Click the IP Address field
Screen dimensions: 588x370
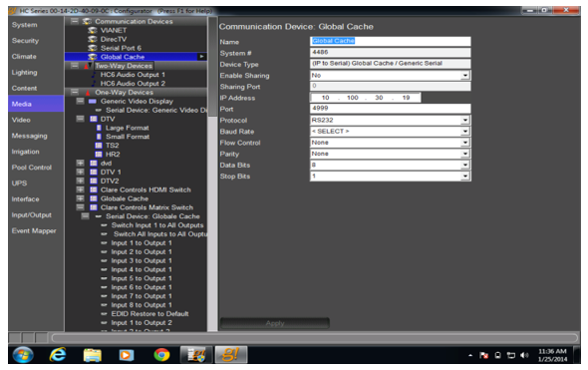[x=366, y=98]
